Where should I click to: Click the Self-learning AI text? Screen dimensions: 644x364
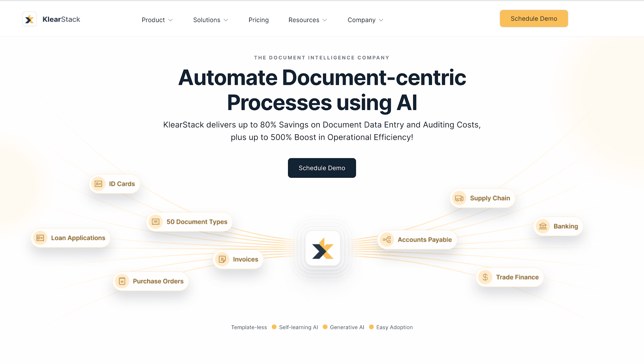(298, 327)
